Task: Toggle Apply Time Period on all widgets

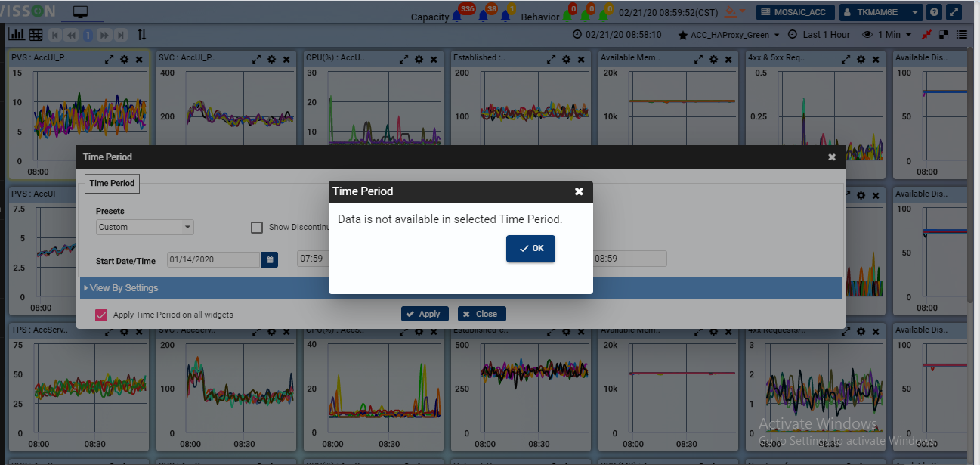Action: pos(101,315)
